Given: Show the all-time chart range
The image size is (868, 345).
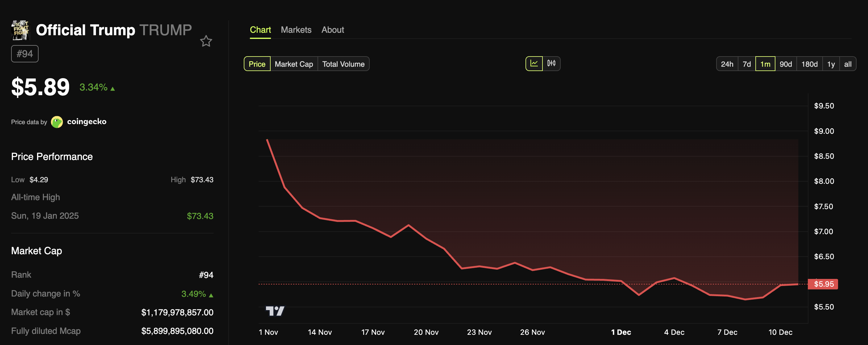Looking at the screenshot, I should click(848, 64).
